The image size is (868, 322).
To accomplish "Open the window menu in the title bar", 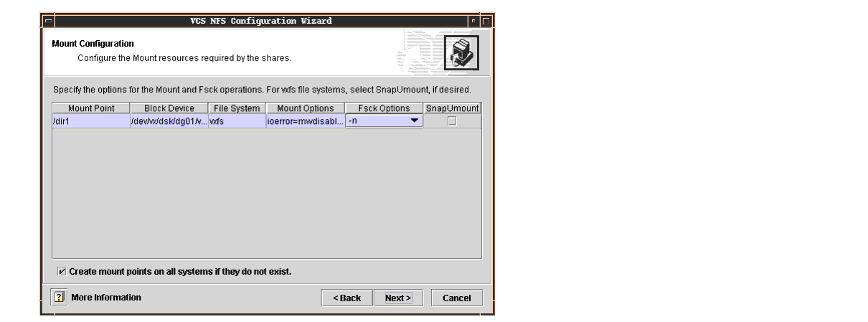I will tap(47, 21).
